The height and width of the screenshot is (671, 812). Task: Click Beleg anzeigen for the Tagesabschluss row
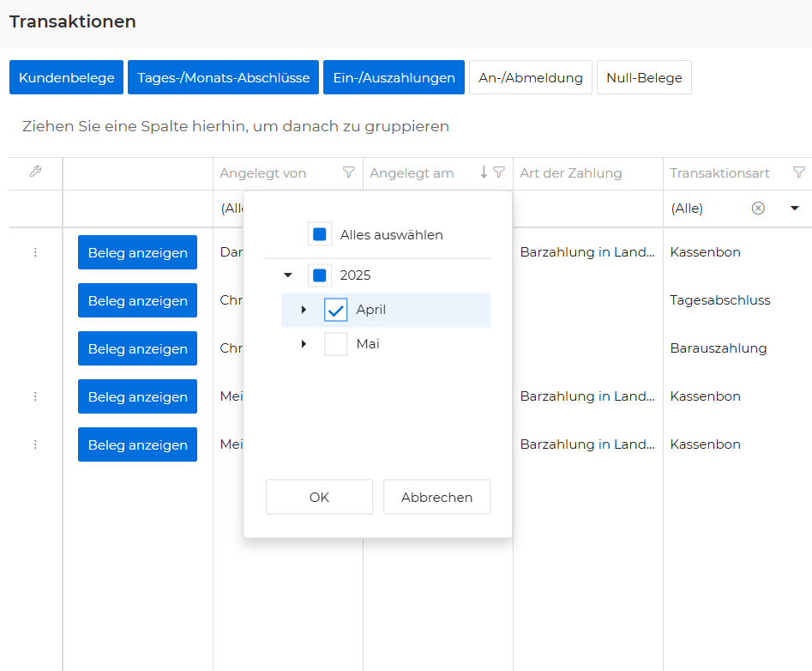pos(138,300)
